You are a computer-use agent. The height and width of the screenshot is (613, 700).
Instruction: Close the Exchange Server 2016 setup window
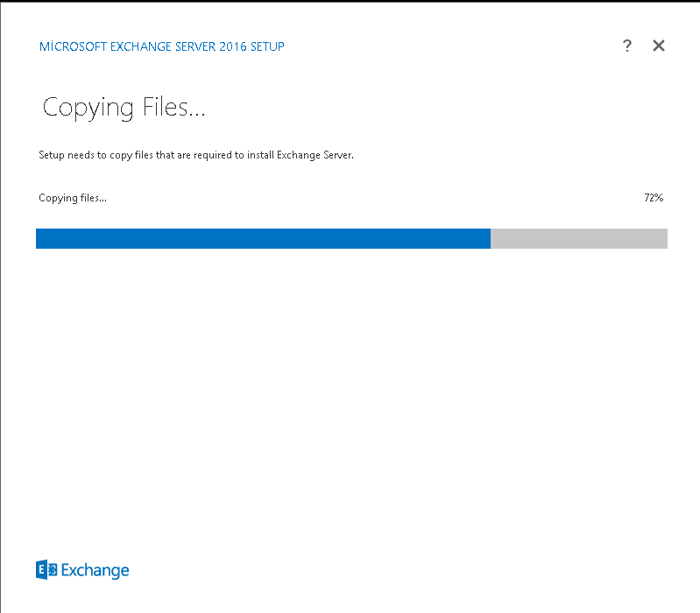click(659, 46)
